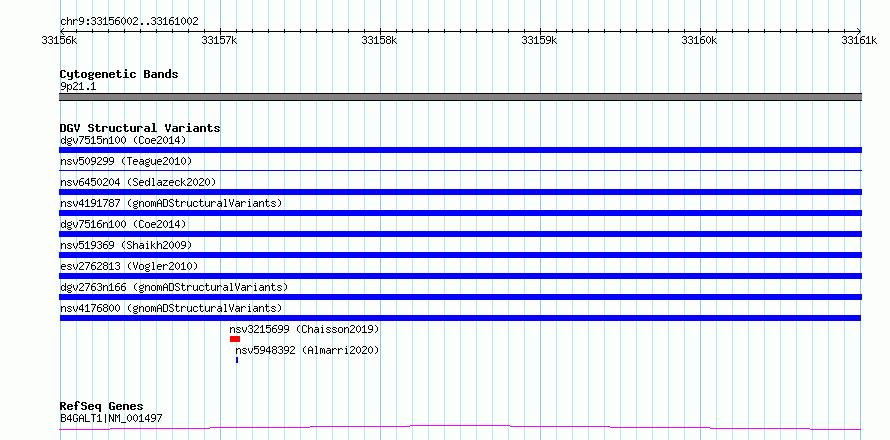Click the blue bar under dgv7515n100
The image size is (890, 440).
tap(460, 150)
